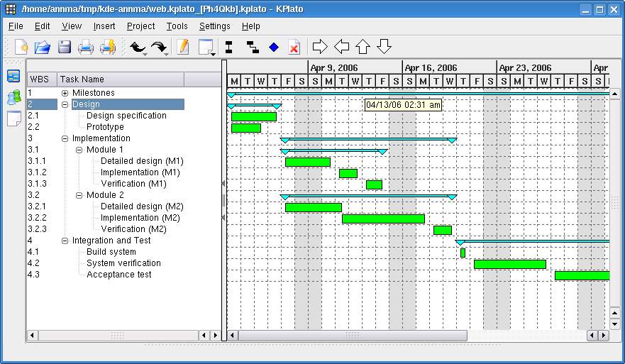Open the Resources view sidebar icon
Screen dimensions: 625x364
click(x=14, y=97)
